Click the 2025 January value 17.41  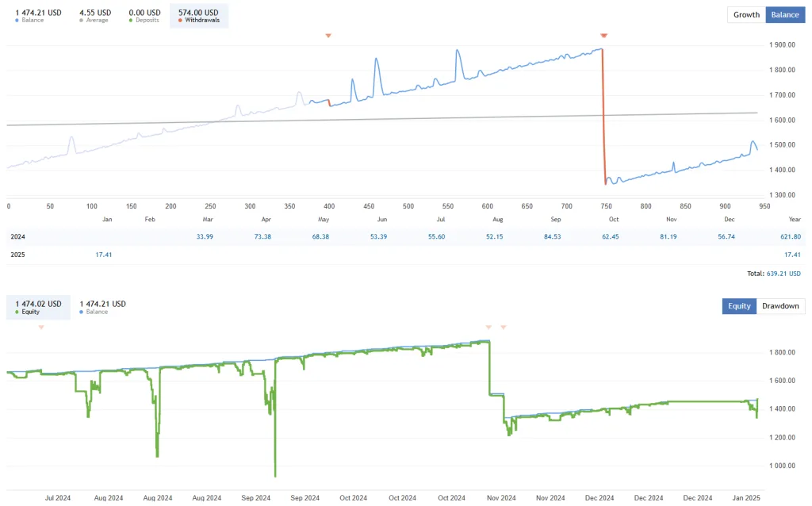pyautogui.click(x=104, y=255)
